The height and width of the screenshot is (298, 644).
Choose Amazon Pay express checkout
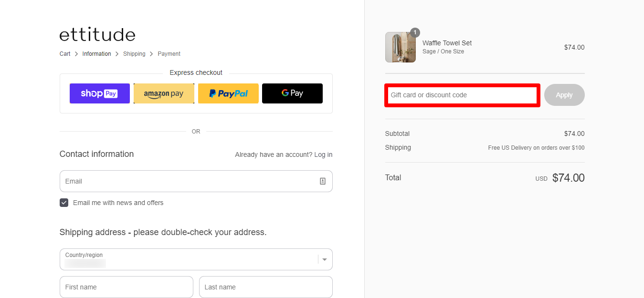click(164, 93)
